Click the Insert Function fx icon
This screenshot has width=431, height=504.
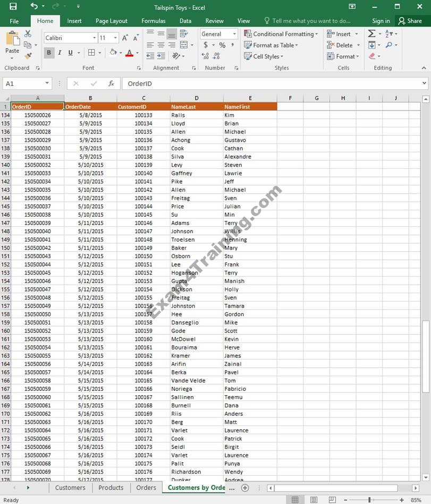(111, 83)
